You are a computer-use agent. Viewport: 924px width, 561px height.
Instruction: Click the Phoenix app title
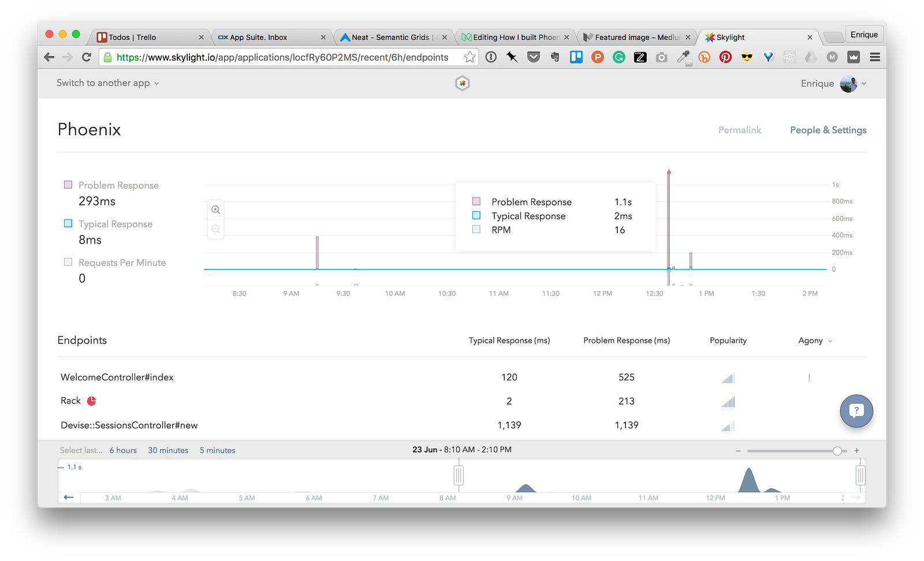(x=90, y=129)
